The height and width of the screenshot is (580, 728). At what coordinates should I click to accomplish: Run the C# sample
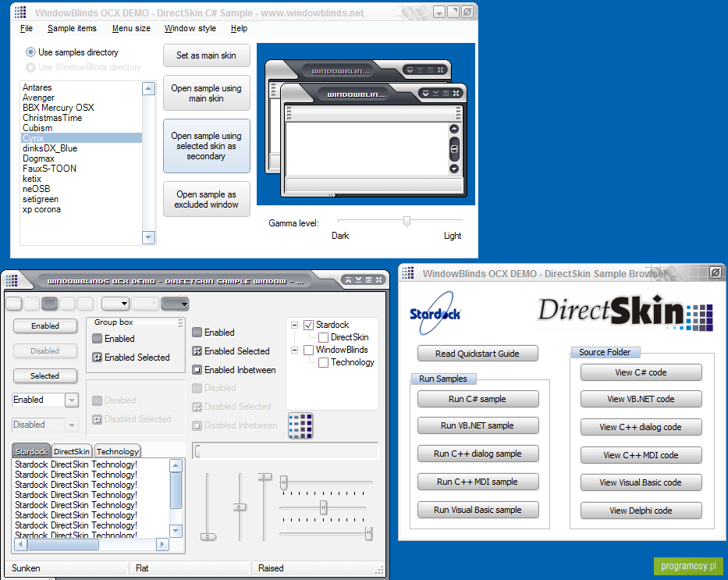[478, 399]
